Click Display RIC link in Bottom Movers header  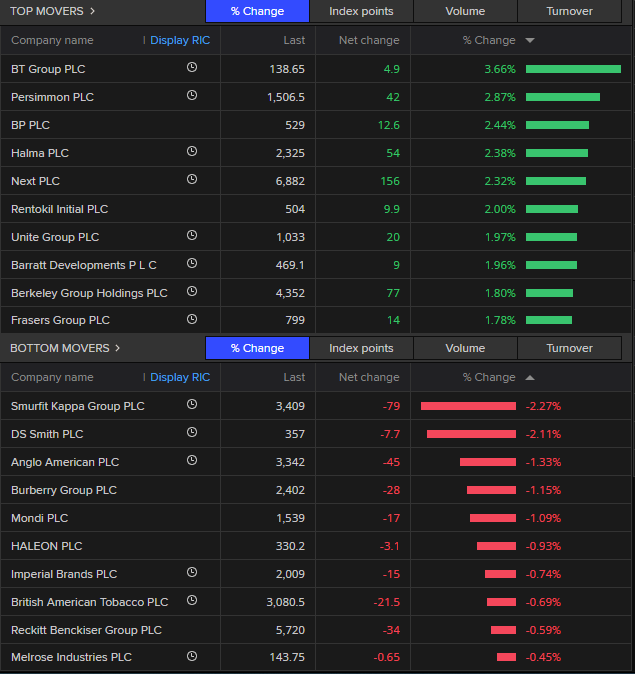[x=180, y=377]
